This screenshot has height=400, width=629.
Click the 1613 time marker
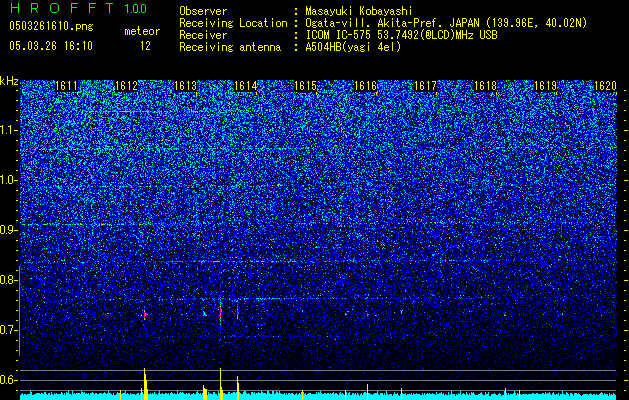186,86
